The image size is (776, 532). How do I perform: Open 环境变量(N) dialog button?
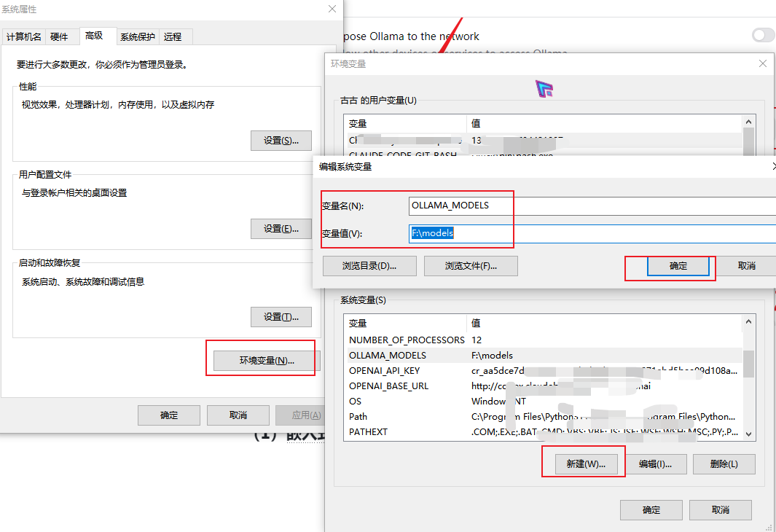tap(267, 360)
